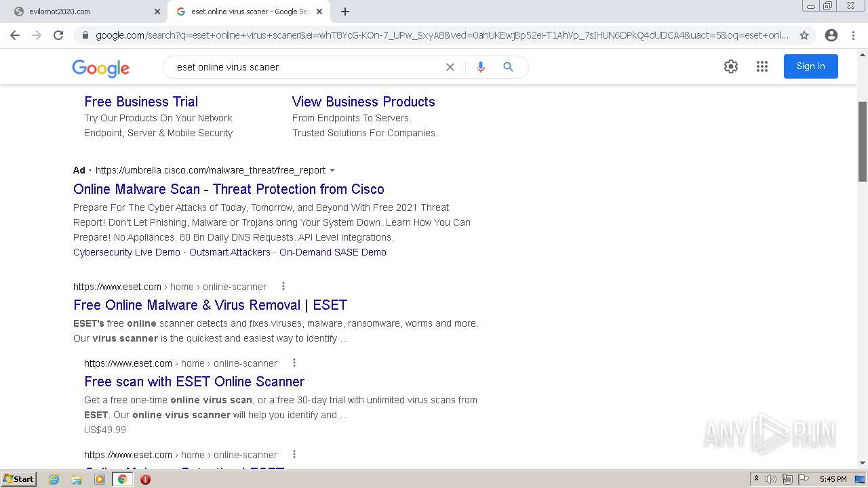
Task: Click the Sign in button
Action: click(x=810, y=66)
